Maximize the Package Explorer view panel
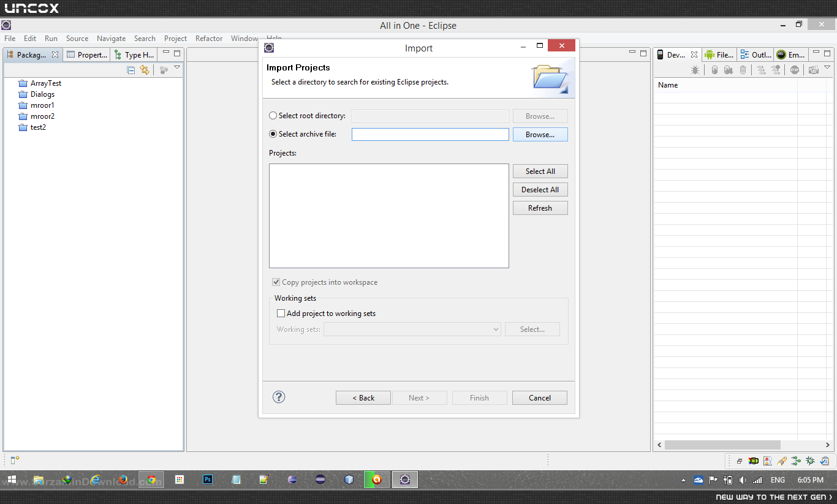The height and width of the screenshot is (504, 837). click(177, 53)
